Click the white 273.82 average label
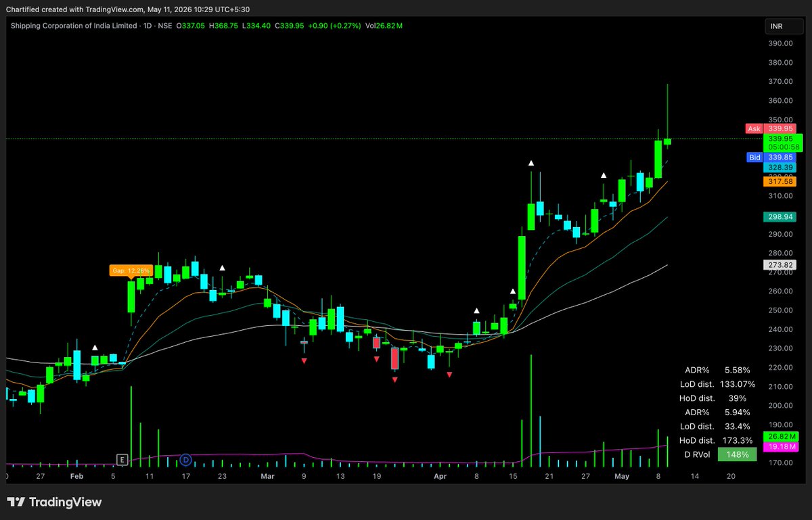This screenshot has width=812, height=520. [x=780, y=264]
